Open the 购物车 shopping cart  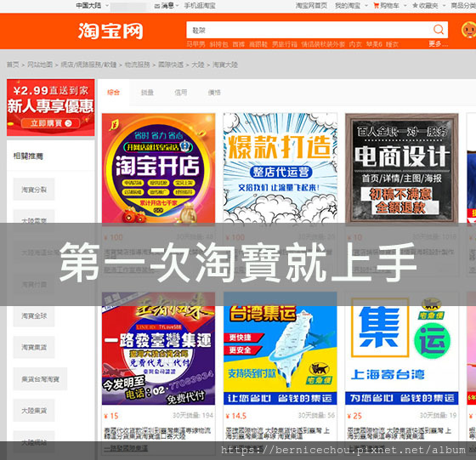(386, 5)
